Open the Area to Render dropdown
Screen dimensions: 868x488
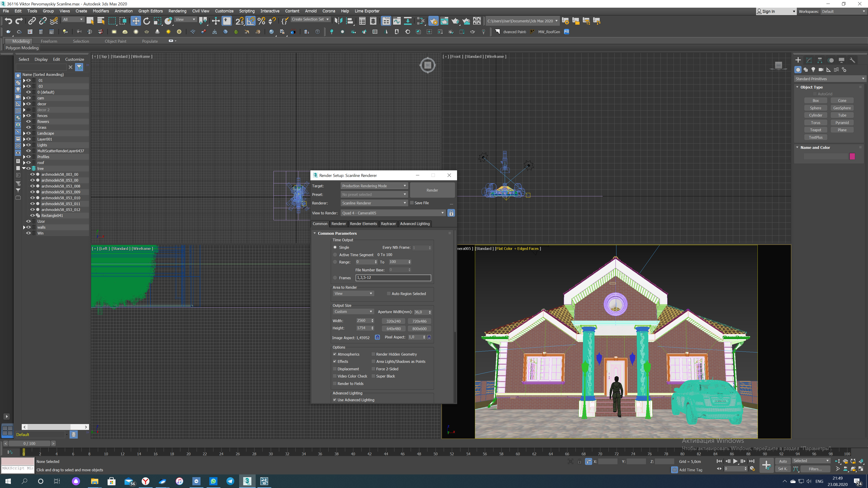(353, 294)
